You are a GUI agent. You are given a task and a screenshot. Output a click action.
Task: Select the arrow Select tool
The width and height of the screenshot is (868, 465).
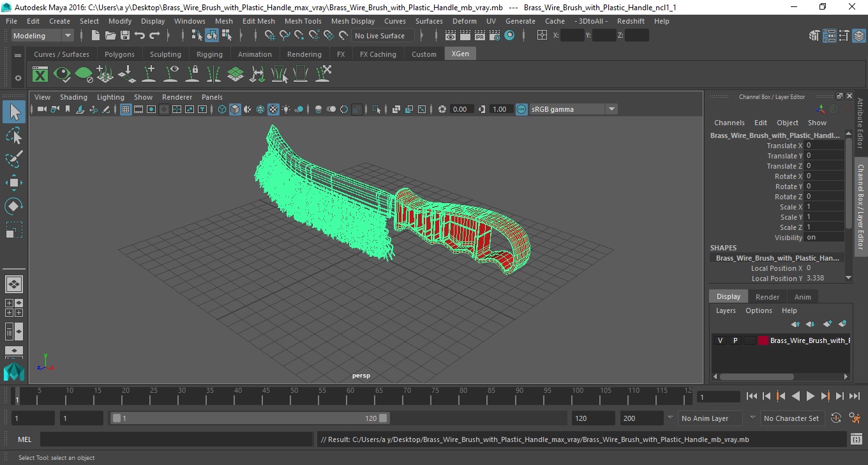coord(14,112)
